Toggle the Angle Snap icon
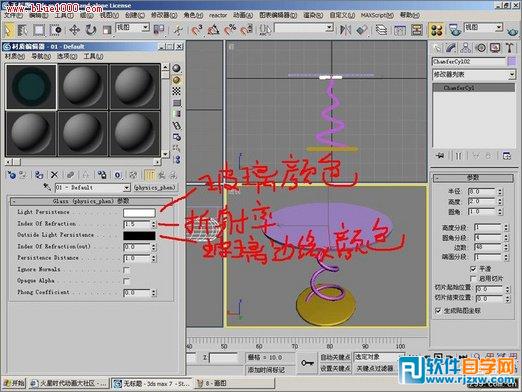The image size is (522, 392). (213, 30)
